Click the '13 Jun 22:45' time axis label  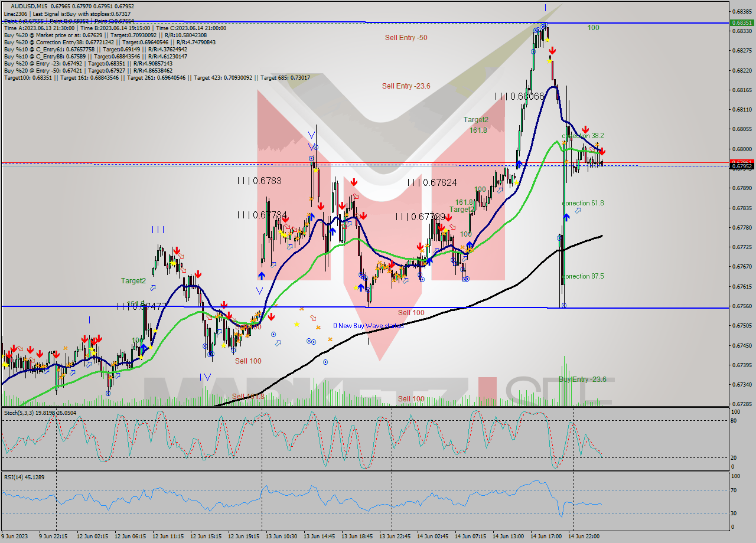pyautogui.click(x=395, y=537)
